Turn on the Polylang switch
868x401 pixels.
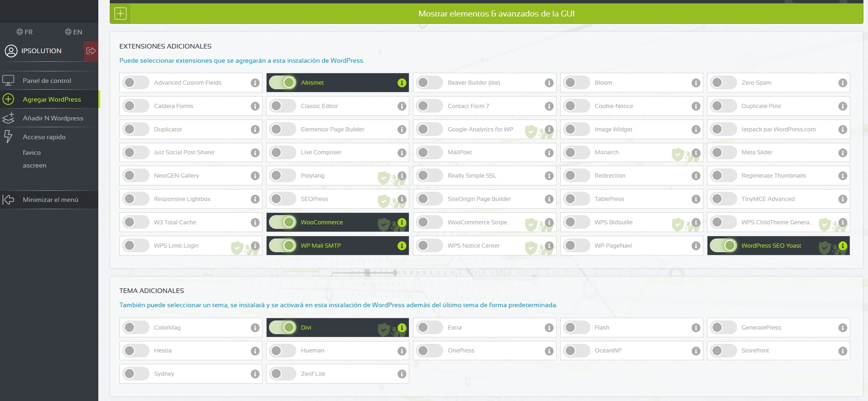tap(283, 175)
